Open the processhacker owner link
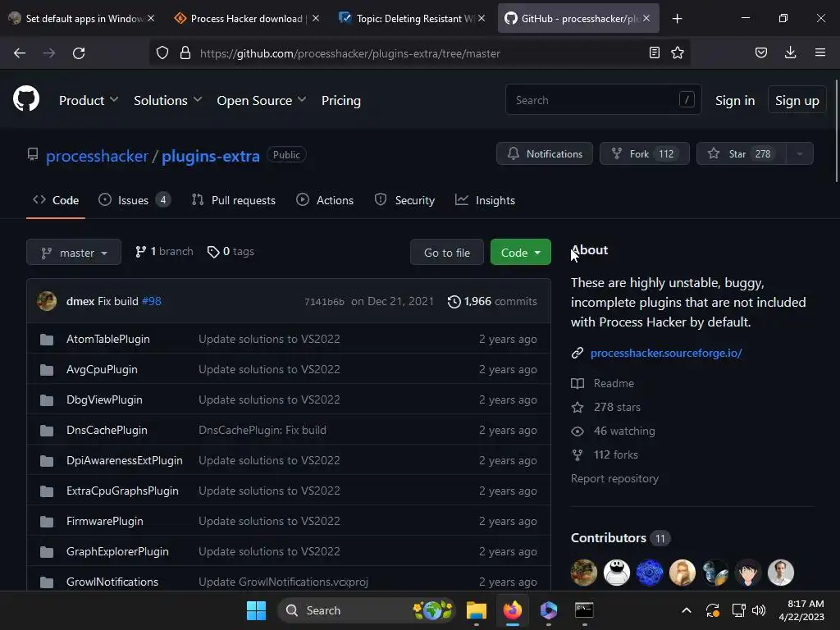The height and width of the screenshot is (630, 840). coord(97,156)
